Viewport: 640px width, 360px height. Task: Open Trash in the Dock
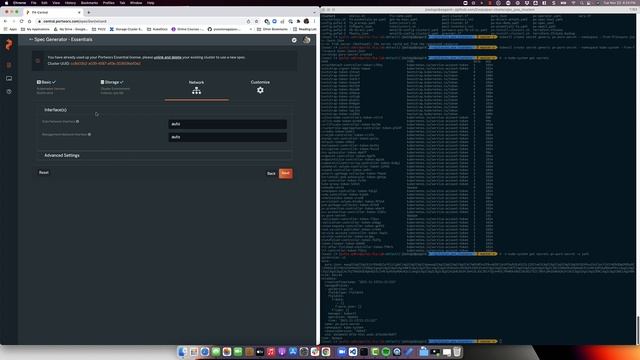[457, 351]
